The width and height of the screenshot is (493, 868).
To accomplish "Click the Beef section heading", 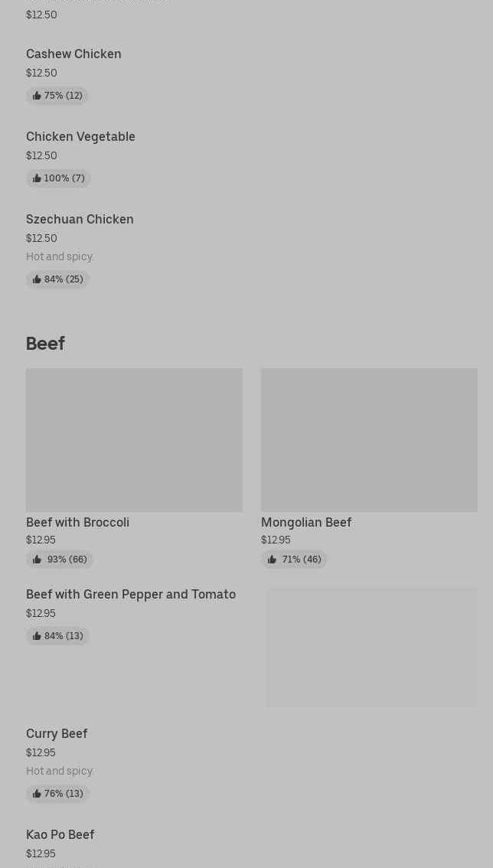I will (45, 343).
